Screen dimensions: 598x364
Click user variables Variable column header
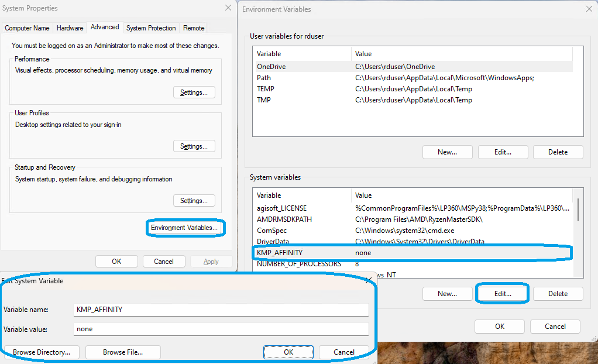coord(302,54)
